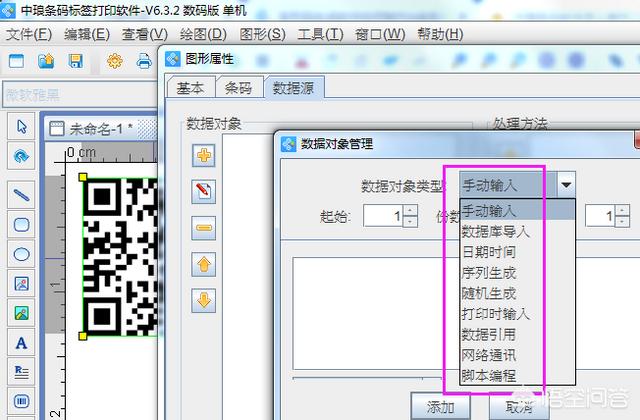Choose 打印时输入 from dropdown list
This screenshot has height=420, width=640.
(x=518, y=314)
